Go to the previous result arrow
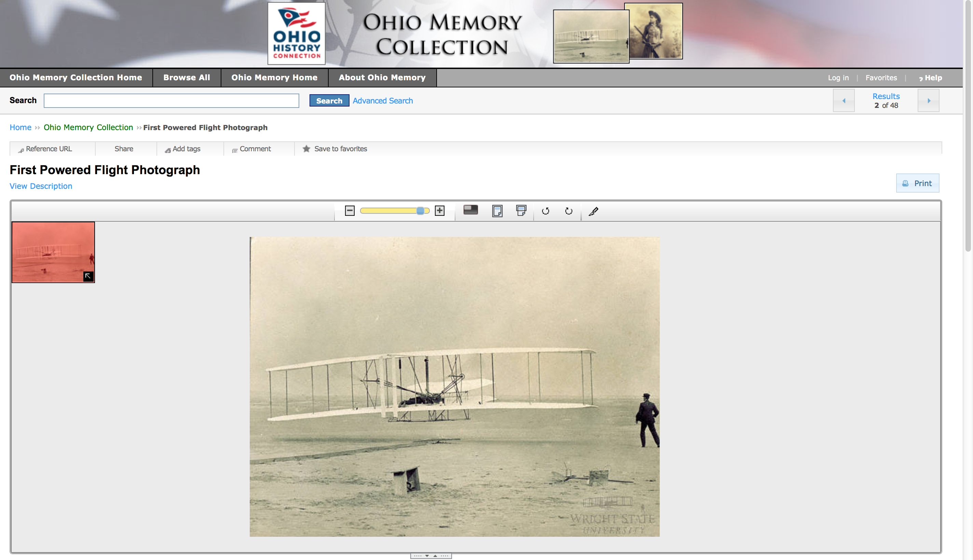The height and width of the screenshot is (560, 973). [843, 101]
